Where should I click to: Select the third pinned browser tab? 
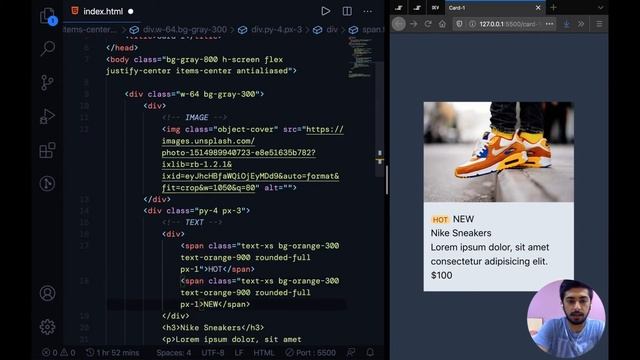click(436, 8)
